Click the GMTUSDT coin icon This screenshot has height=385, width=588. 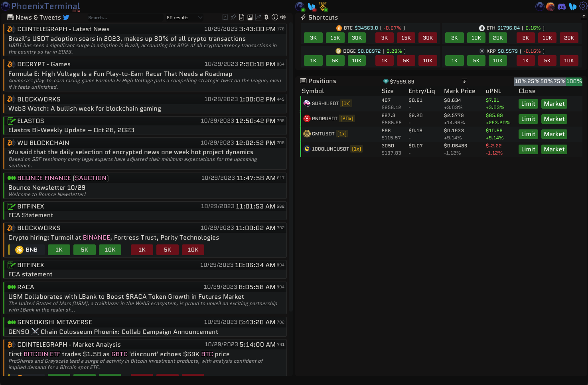(307, 133)
